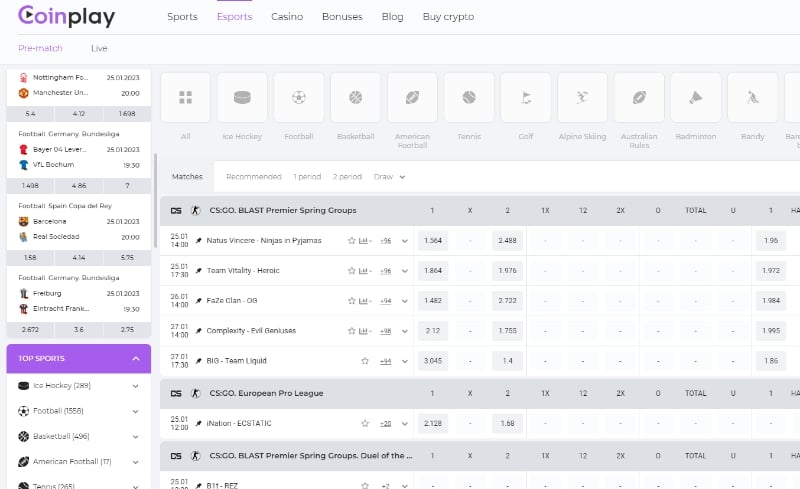Open the Sports menu
This screenshot has height=489, width=800.
[182, 16]
